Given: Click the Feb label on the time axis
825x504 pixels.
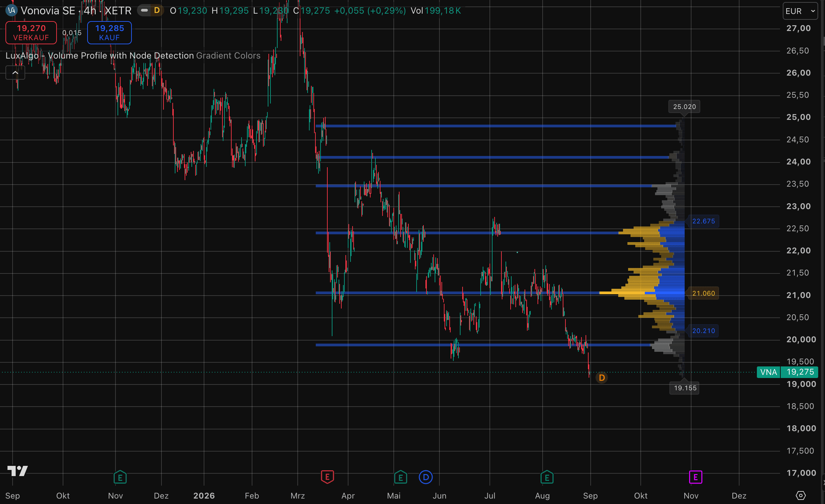Looking at the screenshot, I should (x=252, y=495).
